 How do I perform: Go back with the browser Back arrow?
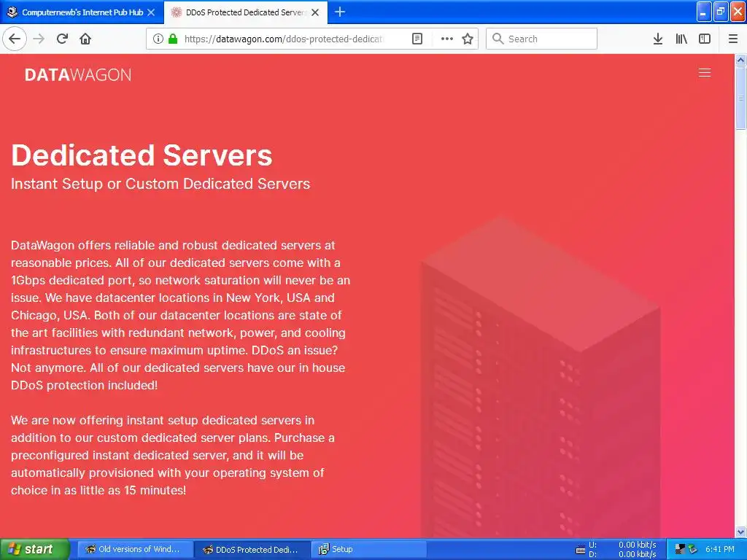tap(15, 39)
